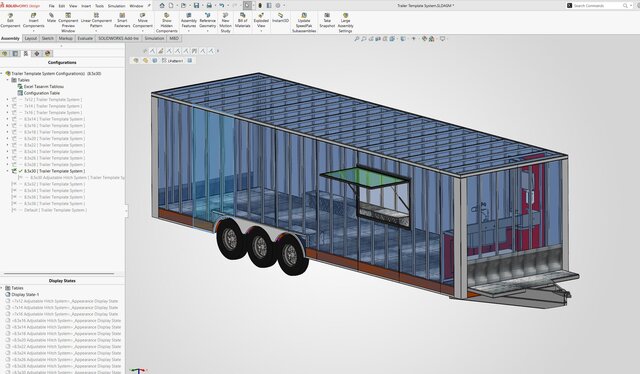Image resolution: width=640 pixels, height=374 pixels.
Task: Open the Linear Component Pattern dropdown arrow
Action: pyautogui.click(x=96, y=31)
